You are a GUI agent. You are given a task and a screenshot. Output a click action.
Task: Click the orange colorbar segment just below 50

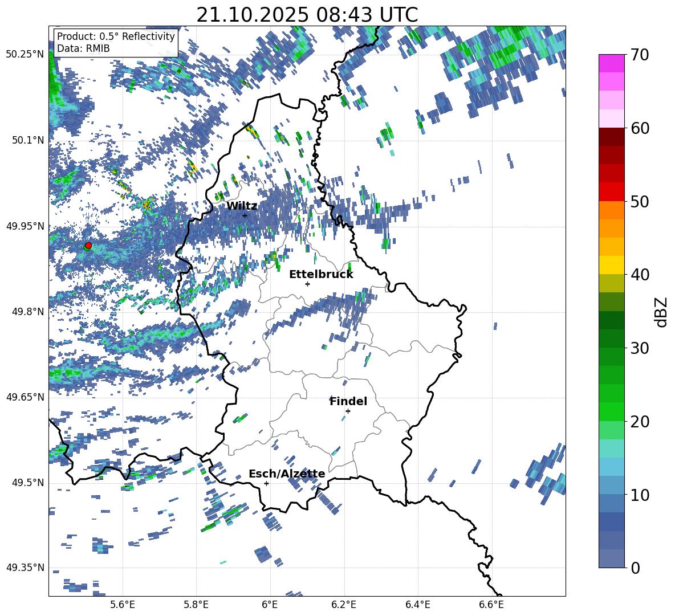pos(611,210)
